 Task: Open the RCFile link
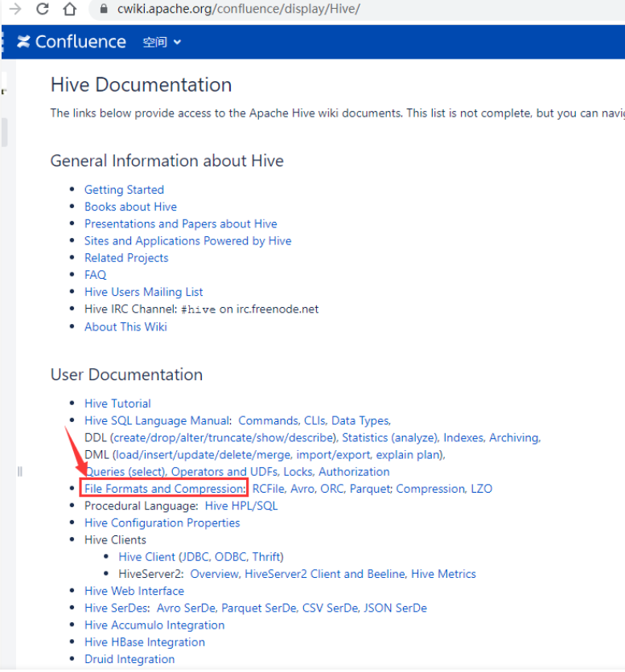(x=269, y=489)
